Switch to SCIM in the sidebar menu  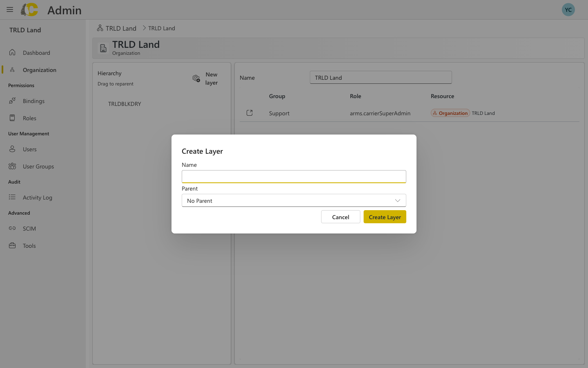(29, 228)
